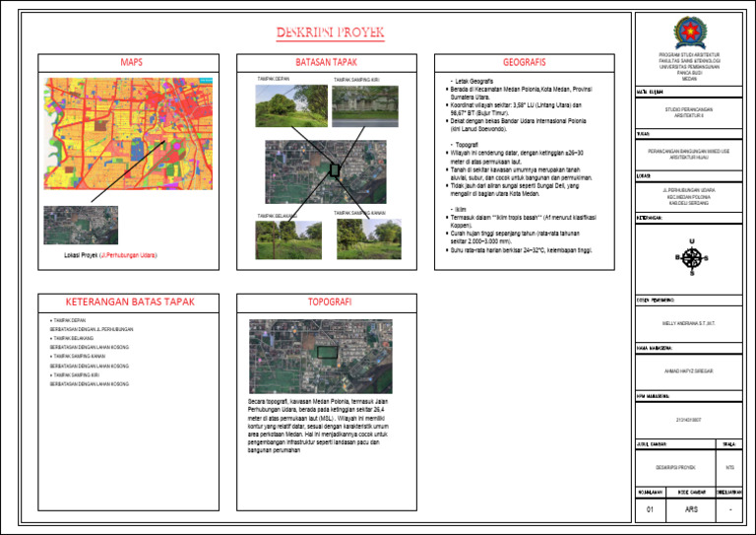Click the LOKASI field label
This screenshot has width=756, height=535.
(644, 176)
